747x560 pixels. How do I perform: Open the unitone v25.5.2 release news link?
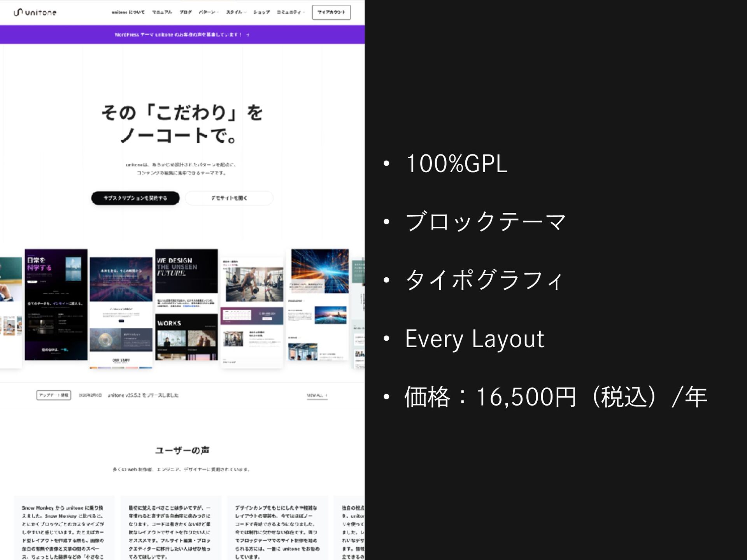(x=143, y=395)
